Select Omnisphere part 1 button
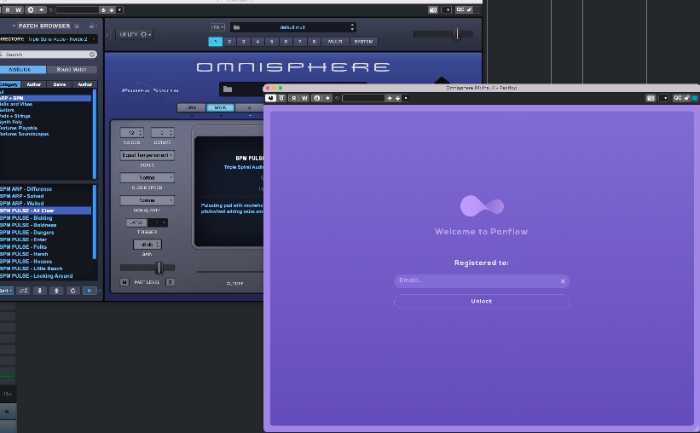The image size is (700, 433). click(215, 42)
